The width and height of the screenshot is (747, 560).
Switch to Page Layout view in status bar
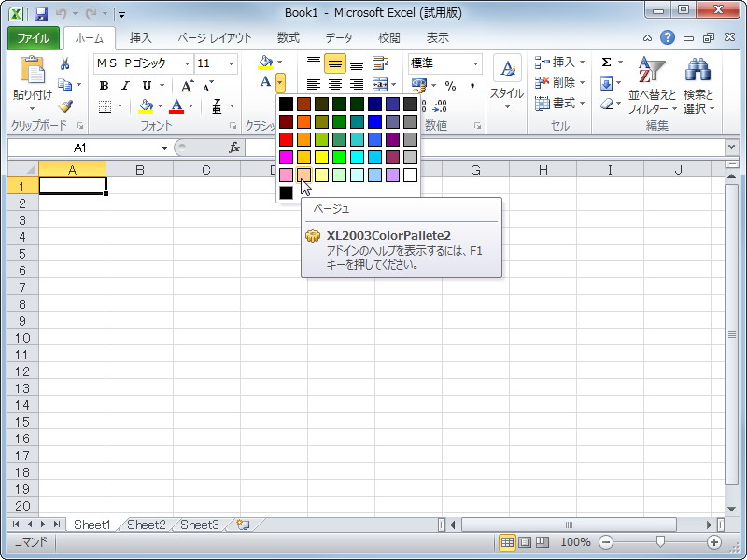click(x=525, y=542)
